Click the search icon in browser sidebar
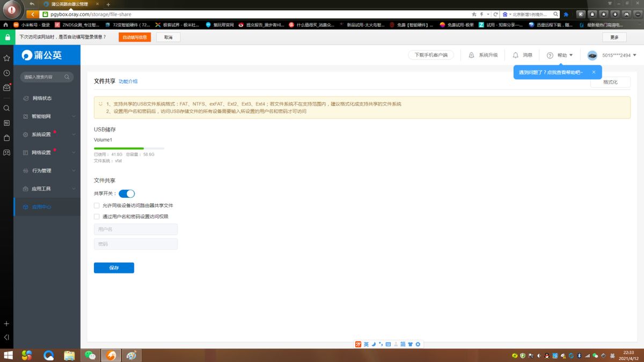This screenshot has height=362, width=644. pos(6,108)
